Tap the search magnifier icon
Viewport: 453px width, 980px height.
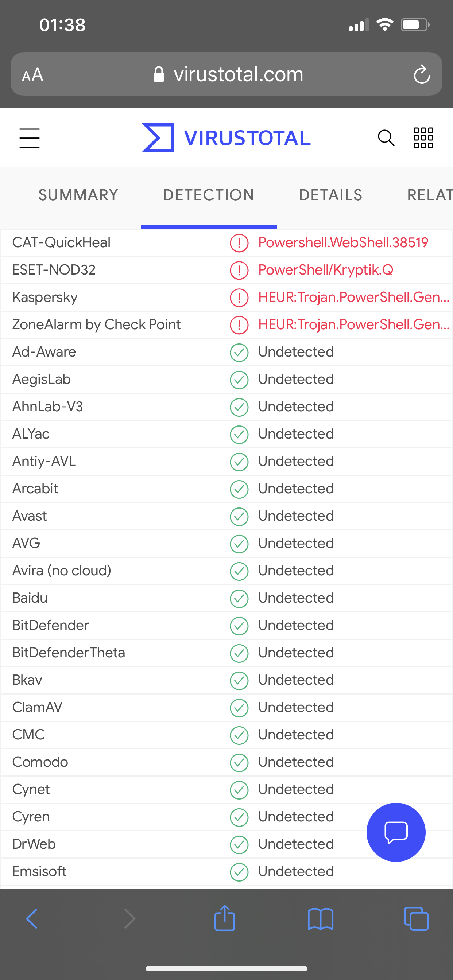pyautogui.click(x=386, y=138)
